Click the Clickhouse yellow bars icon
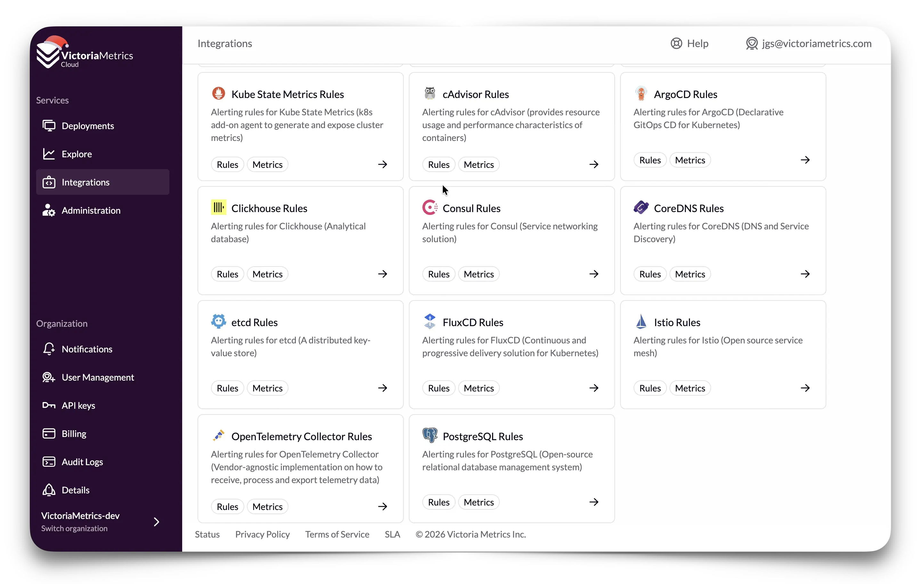 point(218,207)
